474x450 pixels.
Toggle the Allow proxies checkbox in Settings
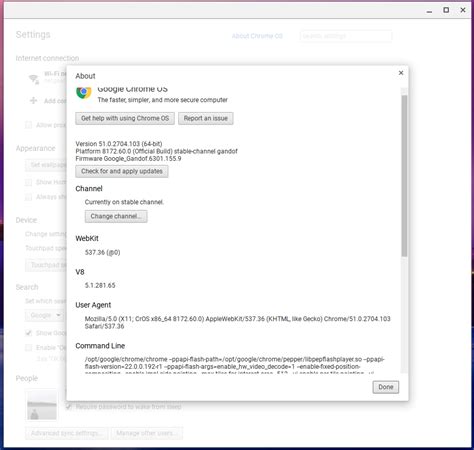[x=29, y=125]
